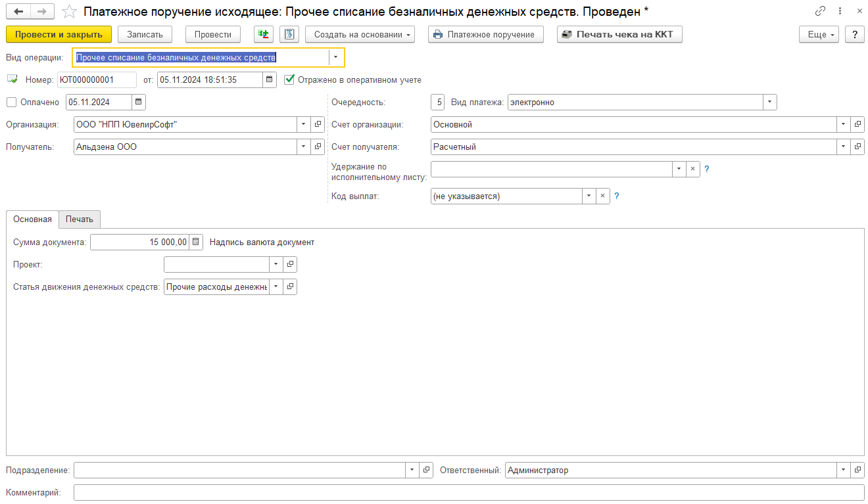Open the Создать на основании menu
Screen dimensions: 868x504
(360, 34)
